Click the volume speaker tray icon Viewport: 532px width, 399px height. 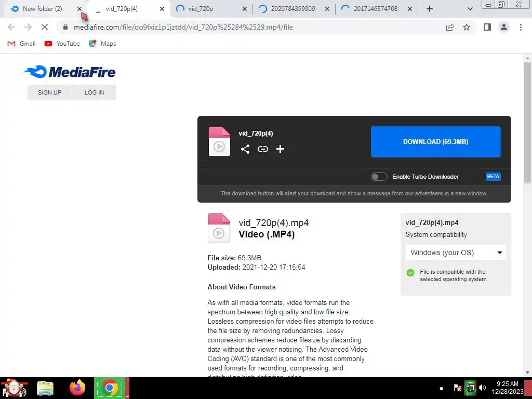(x=483, y=388)
